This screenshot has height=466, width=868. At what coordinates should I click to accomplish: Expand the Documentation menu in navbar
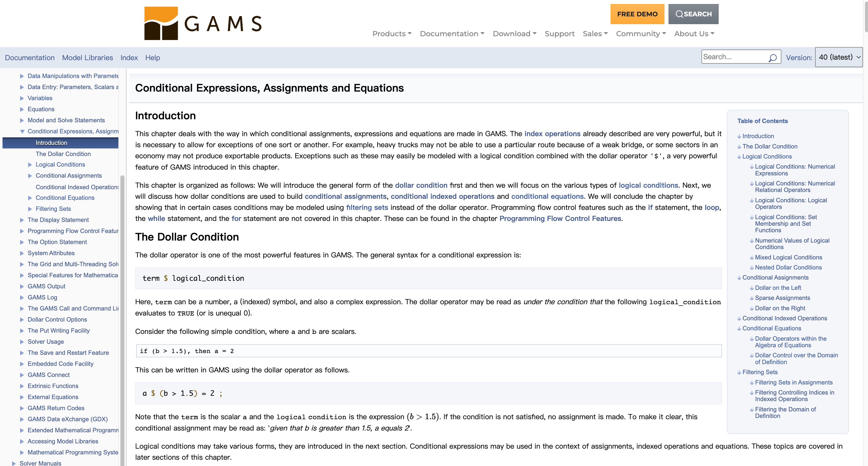point(452,33)
